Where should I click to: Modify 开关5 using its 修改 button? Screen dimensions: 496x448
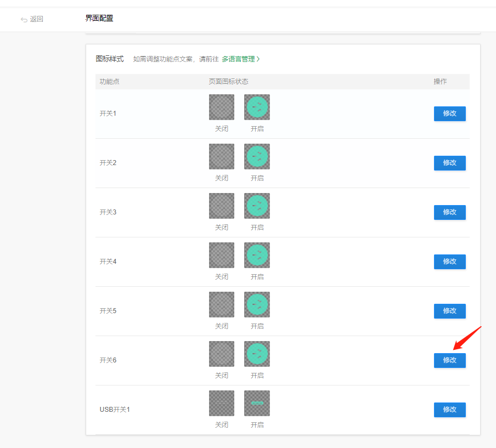tap(449, 311)
